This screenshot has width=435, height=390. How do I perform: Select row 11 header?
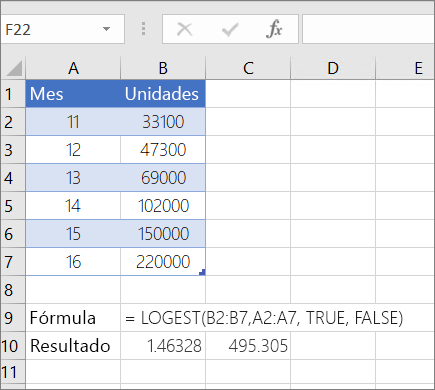coord(13,372)
